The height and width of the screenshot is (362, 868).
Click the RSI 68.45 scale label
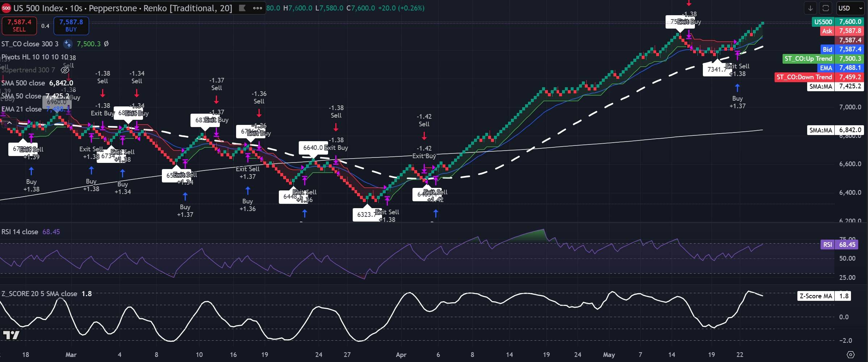[x=839, y=245]
